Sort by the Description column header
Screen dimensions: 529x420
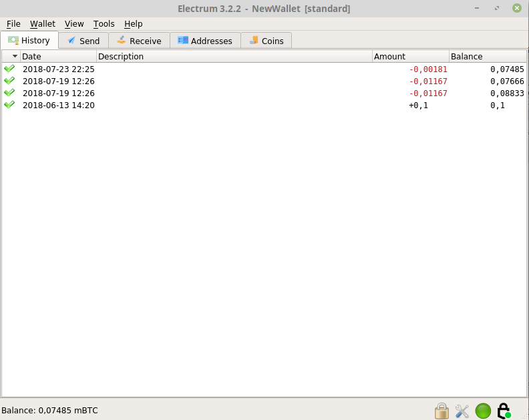(x=234, y=56)
